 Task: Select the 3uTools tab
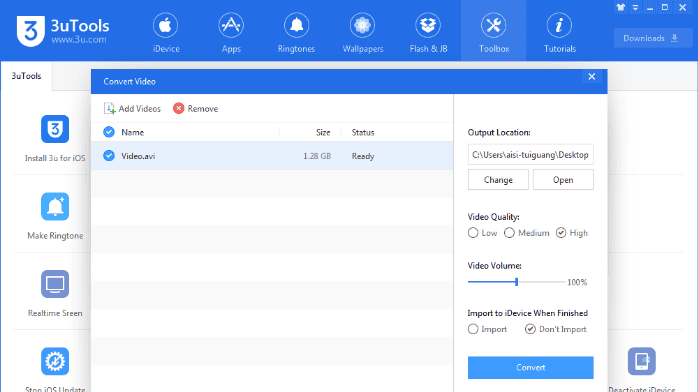click(x=26, y=76)
